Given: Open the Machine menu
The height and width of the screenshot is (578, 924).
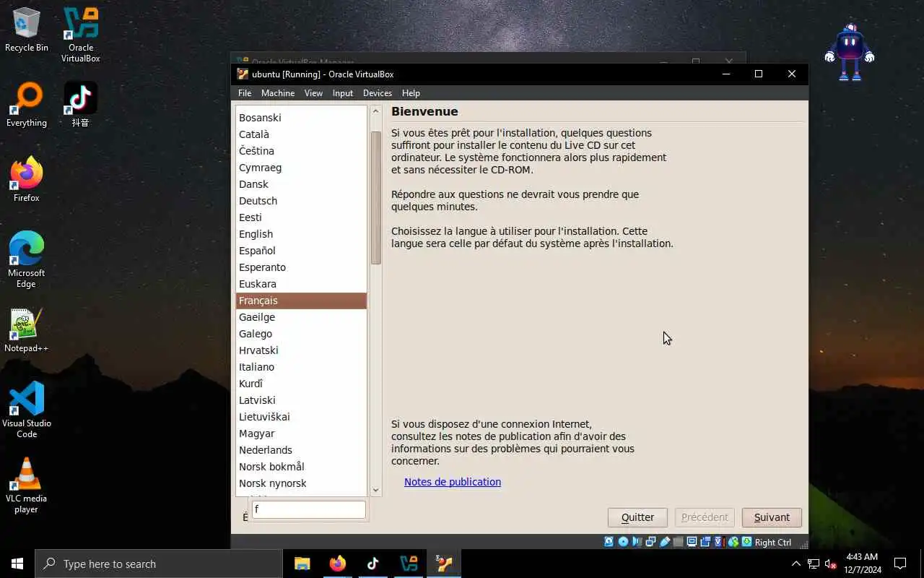Looking at the screenshot, I should pyautogui.click(x=278, y=93).
